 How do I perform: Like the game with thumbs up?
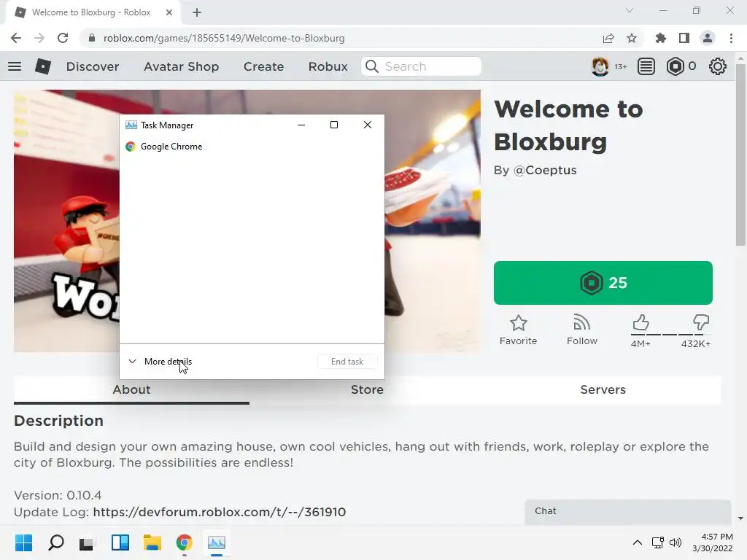coord(640,323)
